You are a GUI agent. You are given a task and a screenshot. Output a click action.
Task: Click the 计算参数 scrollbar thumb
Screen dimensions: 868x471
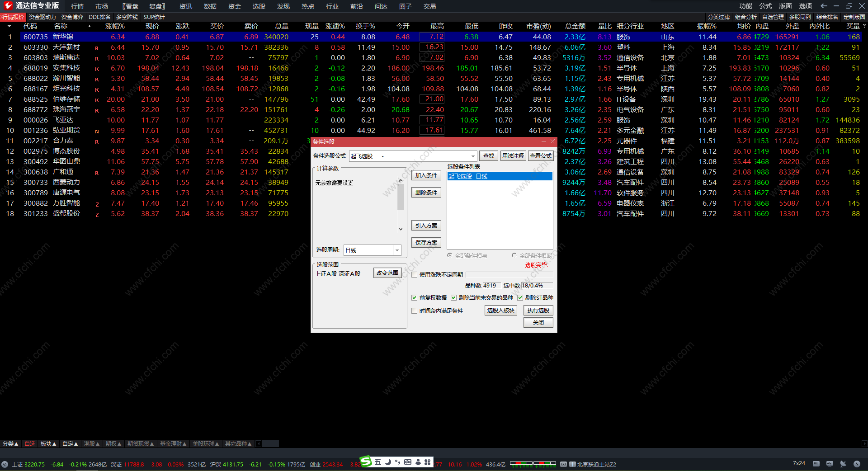click(401, 197)
